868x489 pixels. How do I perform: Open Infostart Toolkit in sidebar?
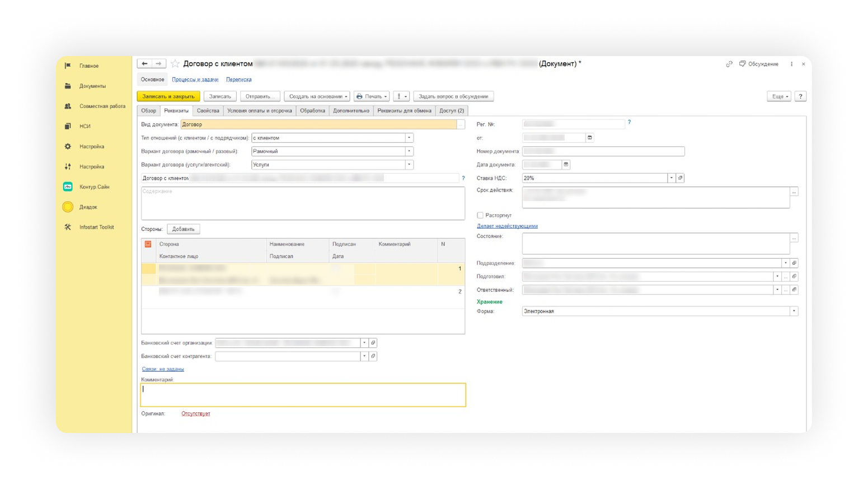coord(96,227)
